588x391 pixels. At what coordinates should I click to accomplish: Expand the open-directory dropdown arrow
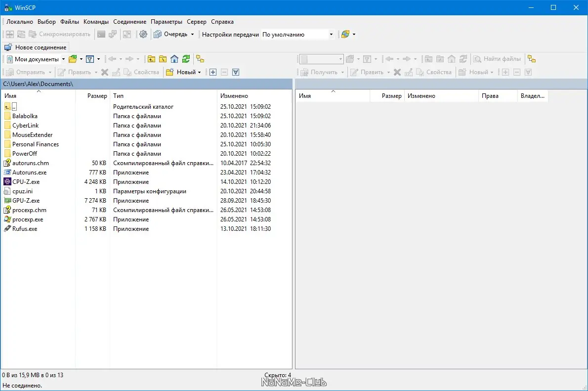pos(81,59)
